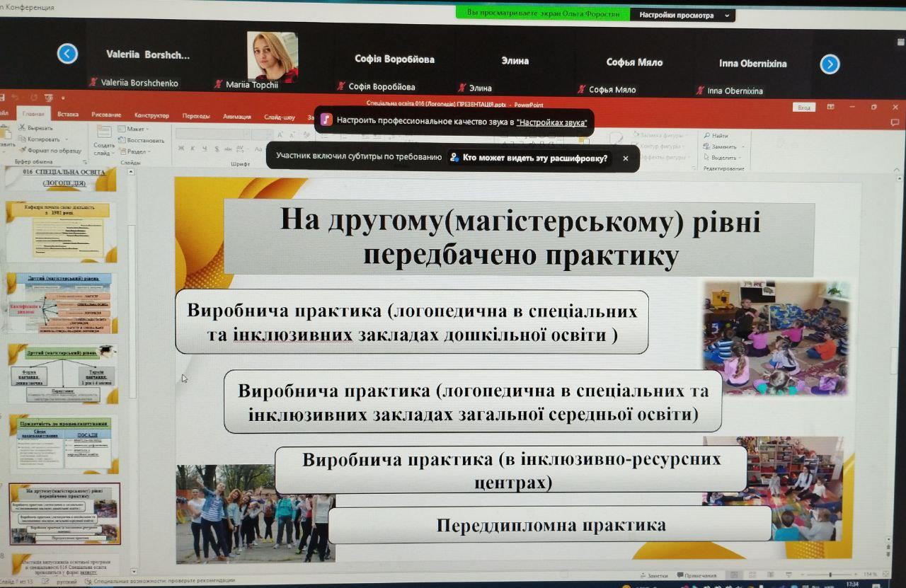Click the system clock in the taskbar
The height and width of the screenshot is (588, 906).
(x=852, y=584)
